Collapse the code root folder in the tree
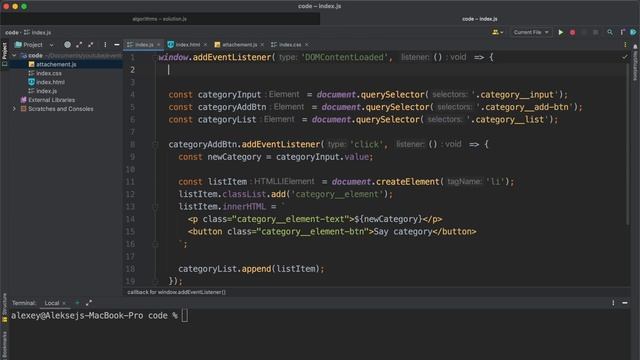 pos(14,56)
